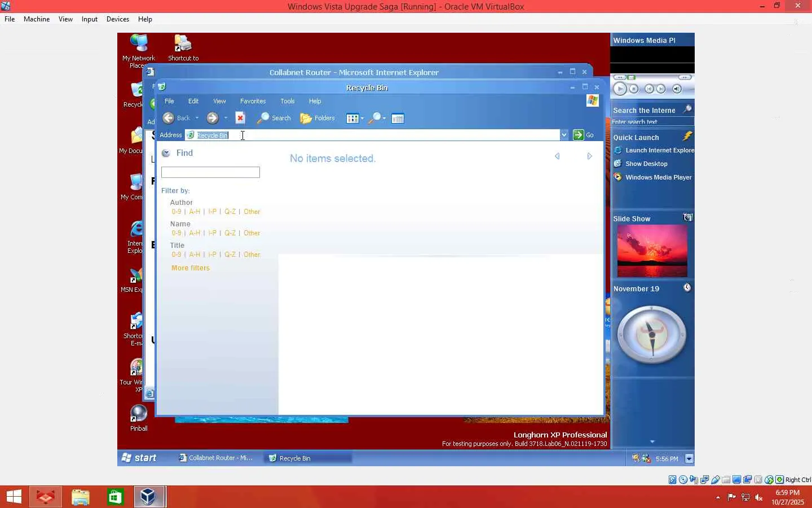Stop playback in sidebar media player

pyautogui.click(x=634, y=89)
